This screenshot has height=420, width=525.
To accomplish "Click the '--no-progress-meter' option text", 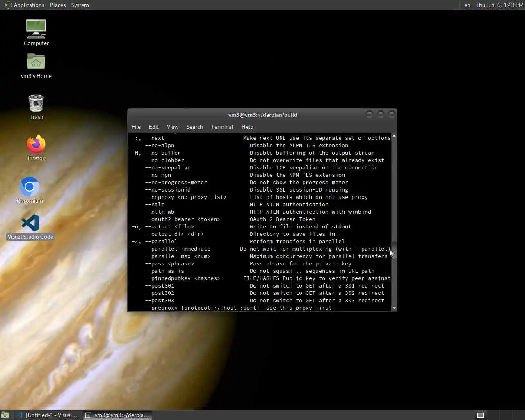I will (x=176, y=182).
